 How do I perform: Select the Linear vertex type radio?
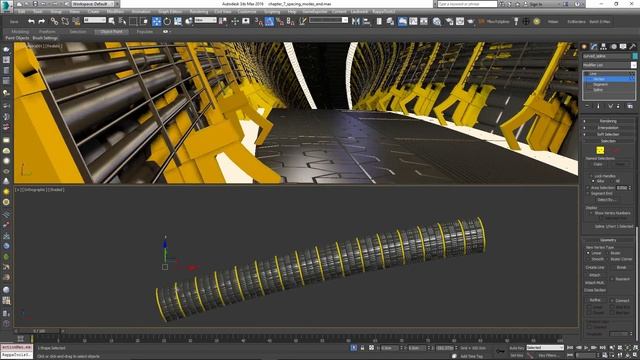point(588,253)
